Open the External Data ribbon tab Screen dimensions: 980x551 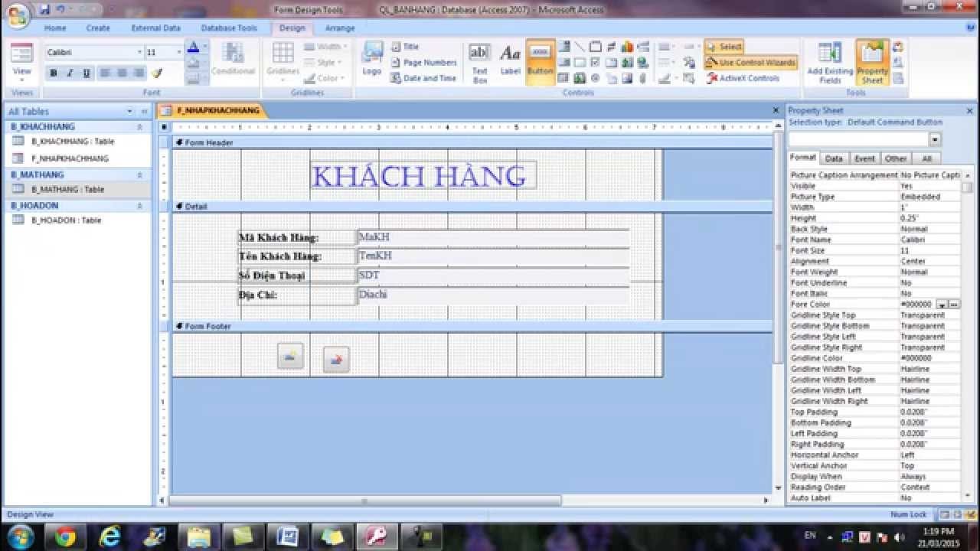tap(156, 28)
